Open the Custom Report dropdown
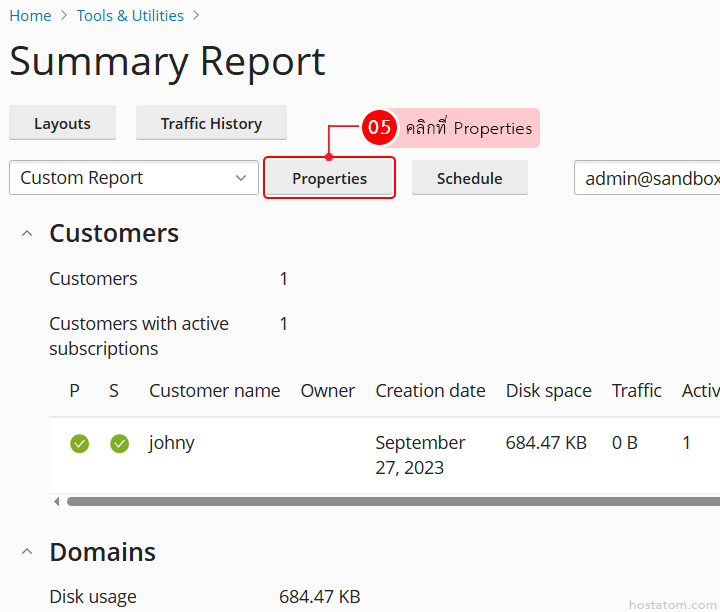Screen dimensions: 720x612 coord(133,178)
